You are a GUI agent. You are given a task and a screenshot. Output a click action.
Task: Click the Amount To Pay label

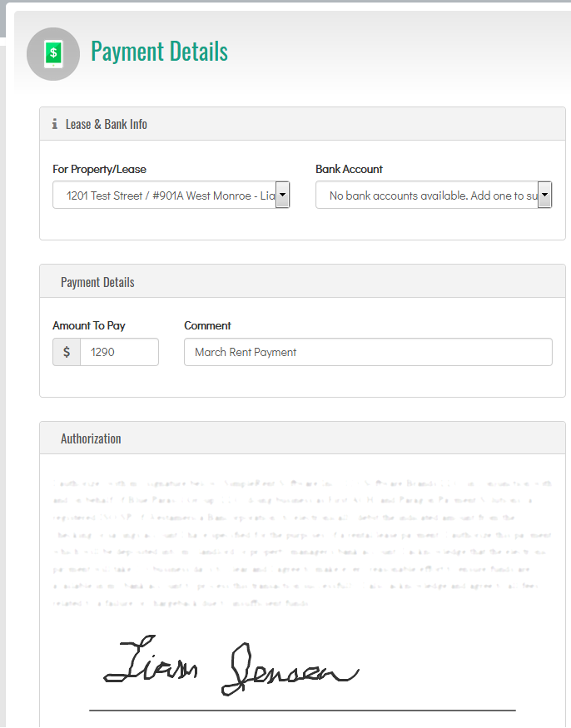click(89, 325)
